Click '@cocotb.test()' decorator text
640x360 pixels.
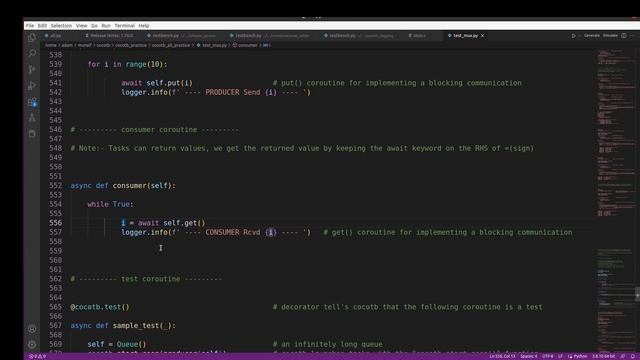[x=100, y=307]
